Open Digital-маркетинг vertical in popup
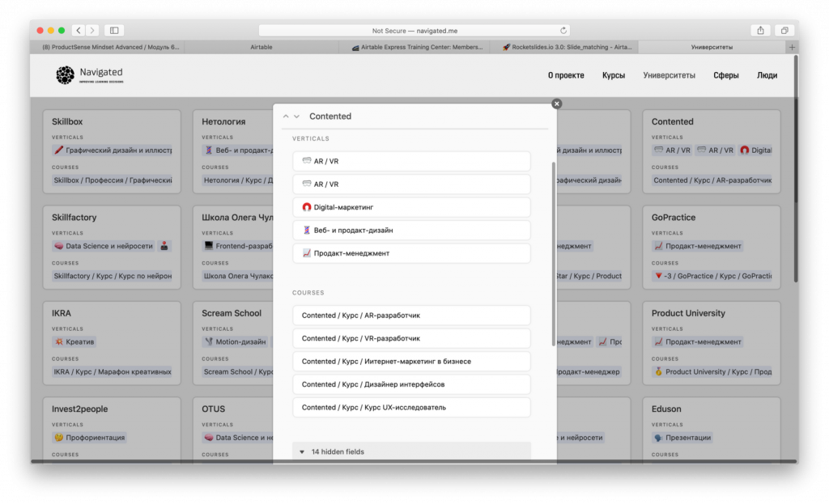This screenshot has width=829, height=504. (x=411, y=207)
